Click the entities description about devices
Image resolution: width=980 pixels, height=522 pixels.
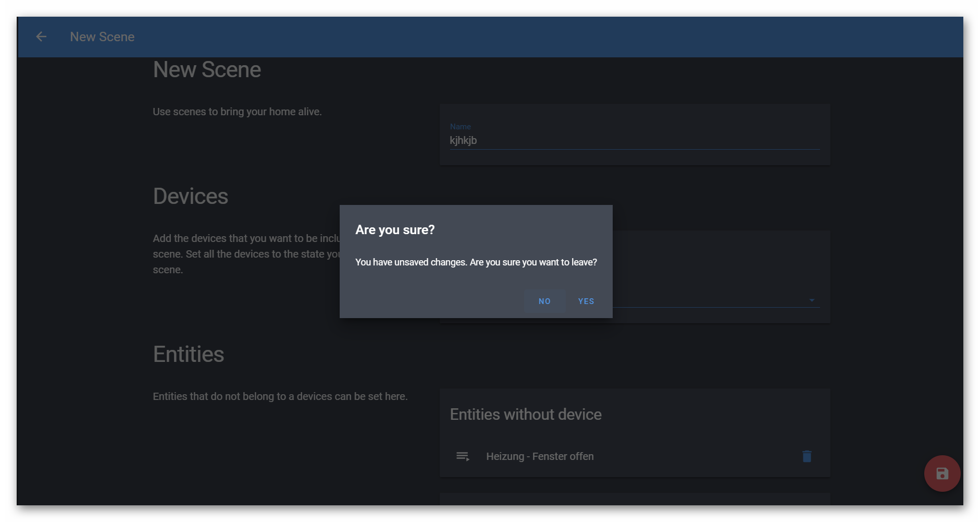280,396
